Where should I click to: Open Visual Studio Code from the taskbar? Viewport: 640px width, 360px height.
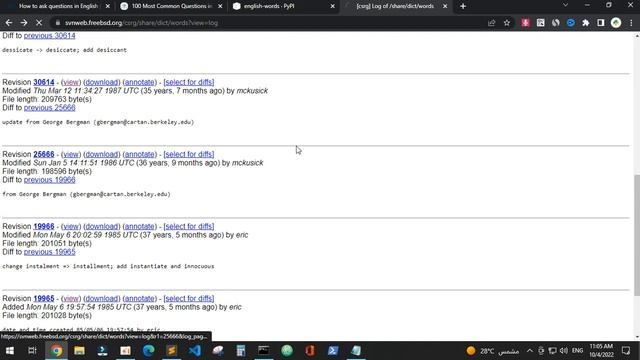pyautogui.click(x=195, y=351)
